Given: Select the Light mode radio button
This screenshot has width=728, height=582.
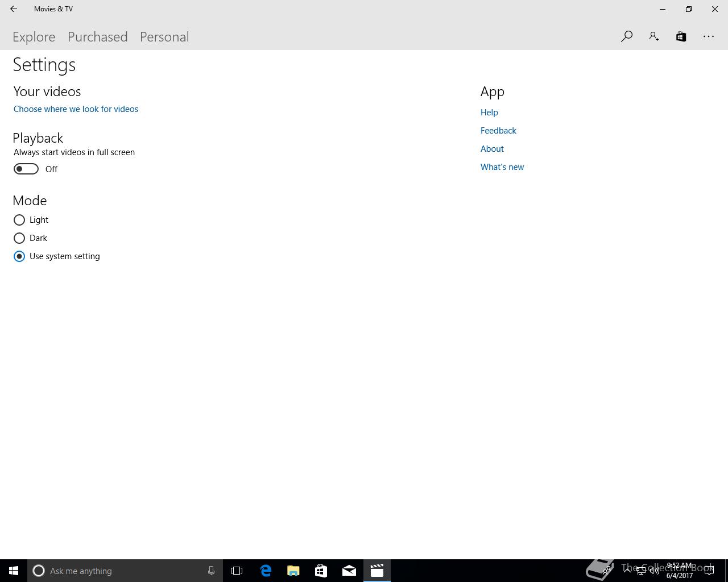Looking at the screenshot, I should [19, 220].
